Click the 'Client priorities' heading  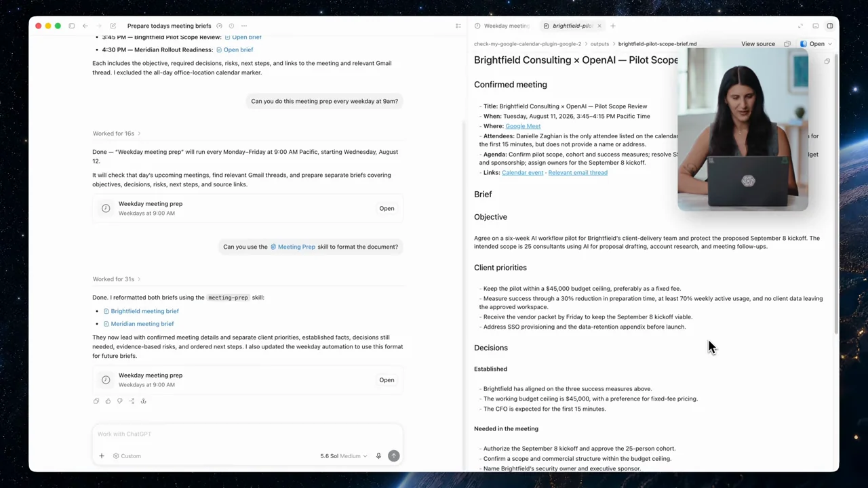(500, 268)
